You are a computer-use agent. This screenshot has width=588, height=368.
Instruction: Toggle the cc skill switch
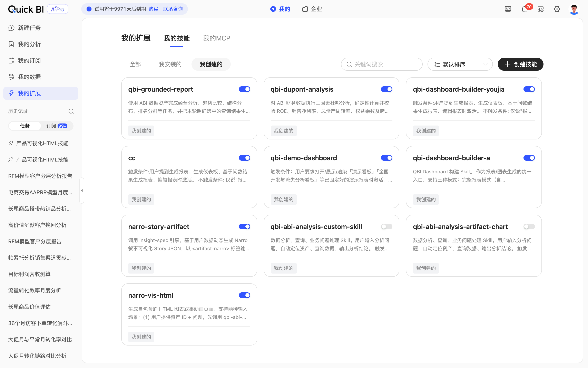pos(244,158)
